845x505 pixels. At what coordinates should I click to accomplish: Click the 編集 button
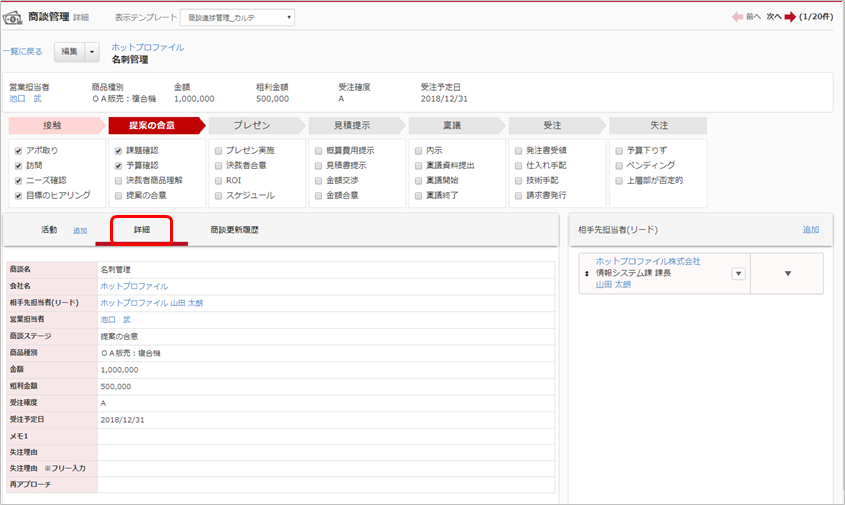tap(70, 52)
